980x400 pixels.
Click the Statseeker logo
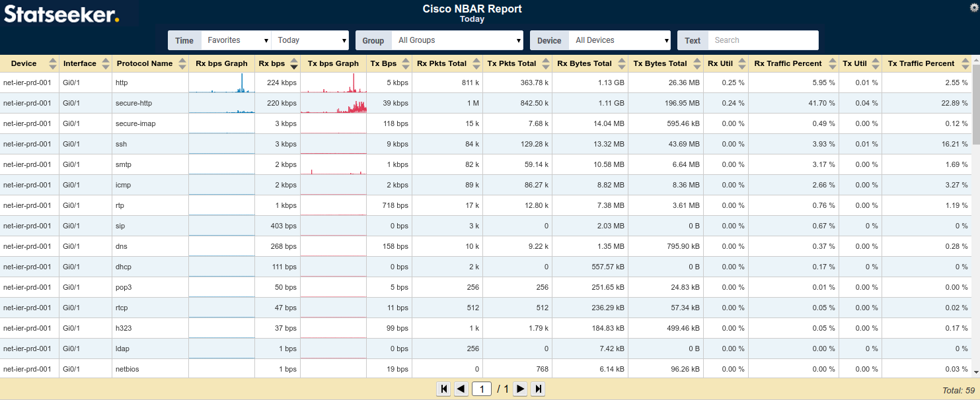[x=61, y=14]
